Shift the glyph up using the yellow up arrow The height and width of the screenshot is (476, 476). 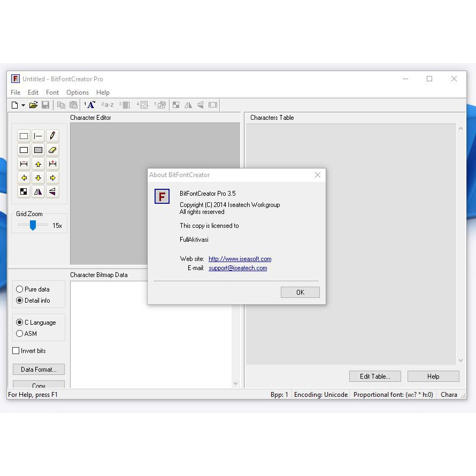[x=38, y=164]
